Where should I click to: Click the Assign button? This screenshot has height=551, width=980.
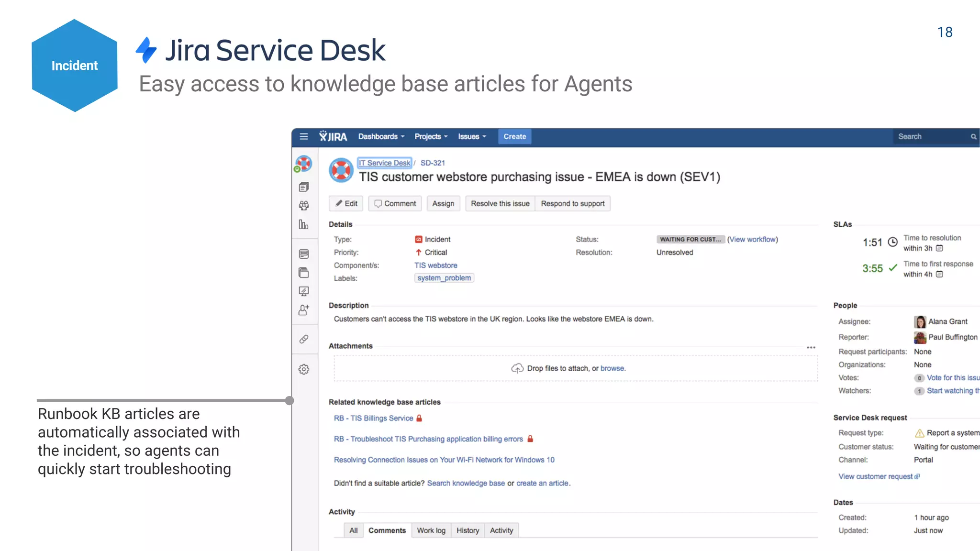tap(443, 204)
